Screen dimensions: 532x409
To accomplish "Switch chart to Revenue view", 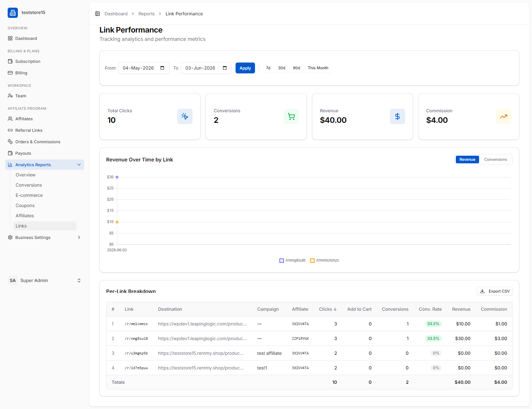I will pyautogui.click(x=467, y=160).
